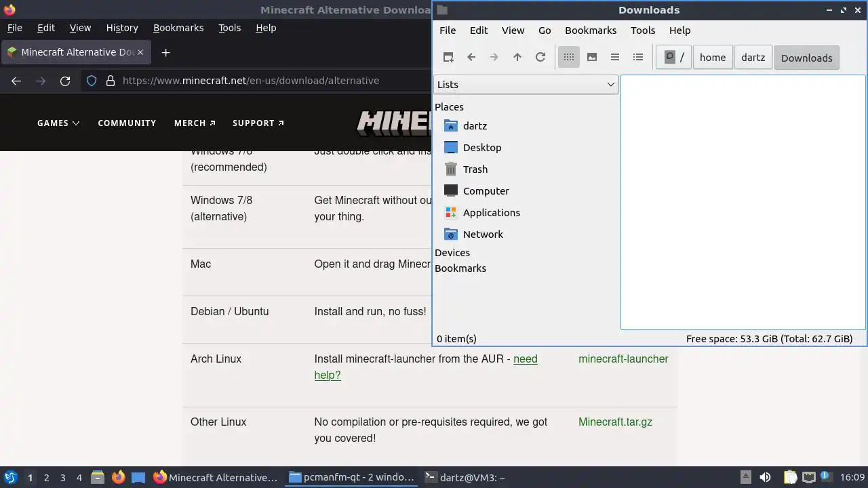Open the LXQt application menu
The width and height of the screenshot is (868, 488).
click(x=11, y=478)
